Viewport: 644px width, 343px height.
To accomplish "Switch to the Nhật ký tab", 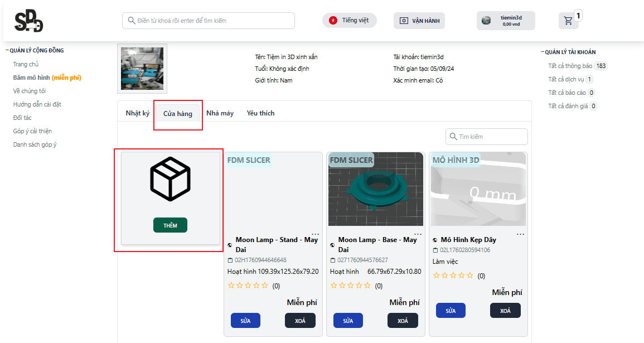I will [137, 113].
